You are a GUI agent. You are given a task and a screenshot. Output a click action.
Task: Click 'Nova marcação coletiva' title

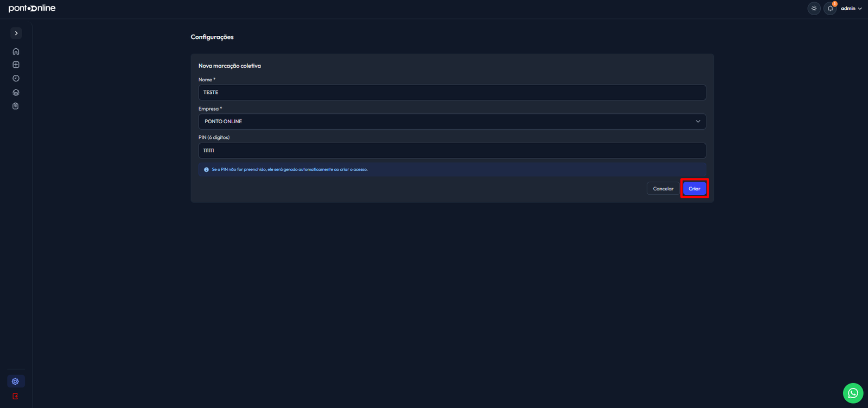click(x=229, y=66)
